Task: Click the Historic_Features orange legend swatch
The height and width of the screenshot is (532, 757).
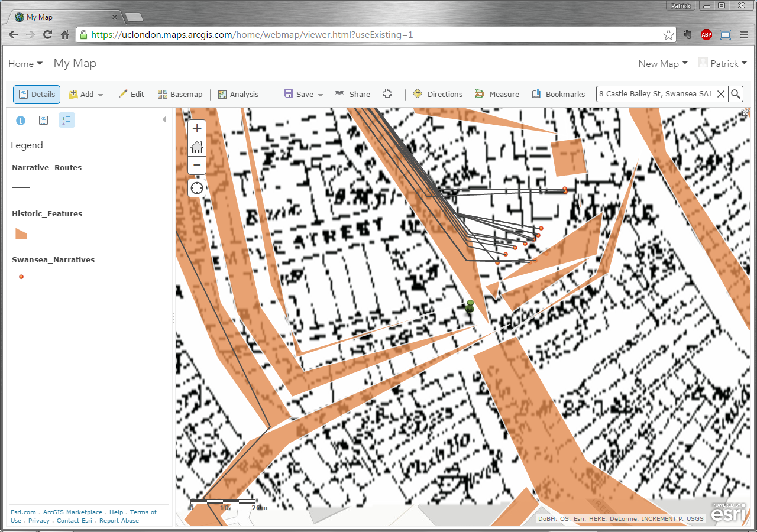Action: pyautogui.click(x=21, y=233)
